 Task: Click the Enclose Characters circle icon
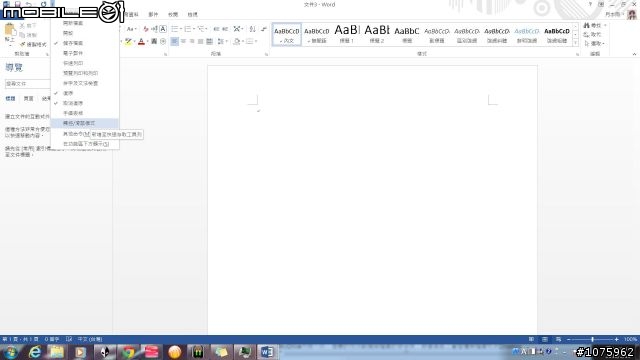(163, 41)
